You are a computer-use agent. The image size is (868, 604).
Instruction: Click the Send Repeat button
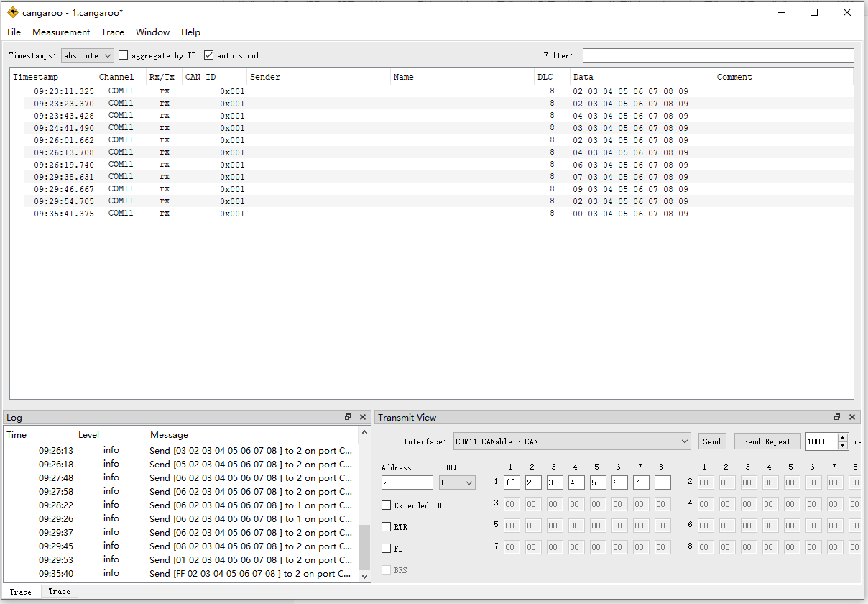[x=767, y=441]
